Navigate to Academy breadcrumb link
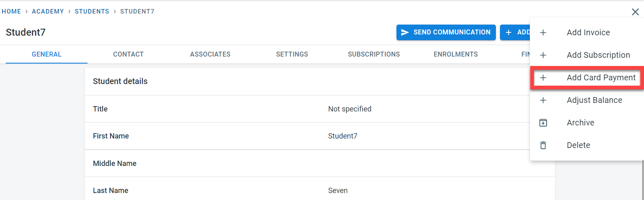Screen dimensions: 644x200 [48, 11]
